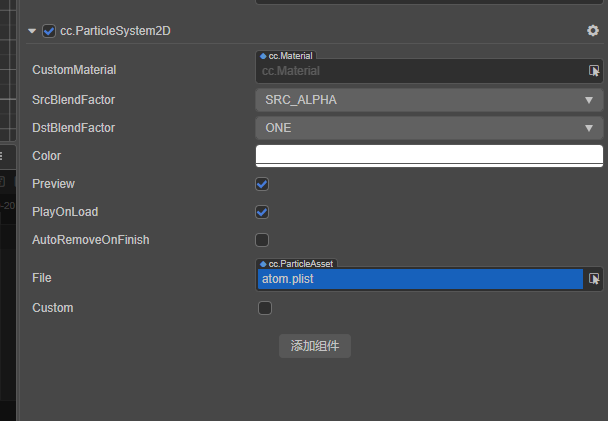Click the cc.Material type tag

tap(289, 56)
